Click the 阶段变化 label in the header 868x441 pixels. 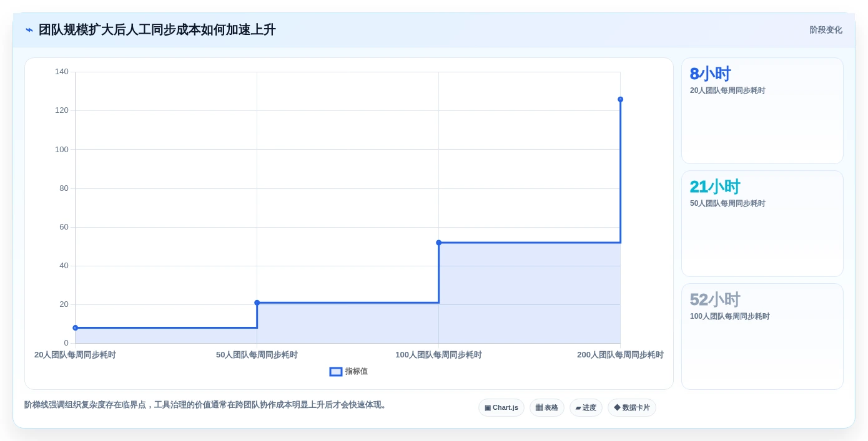[826, 30]
